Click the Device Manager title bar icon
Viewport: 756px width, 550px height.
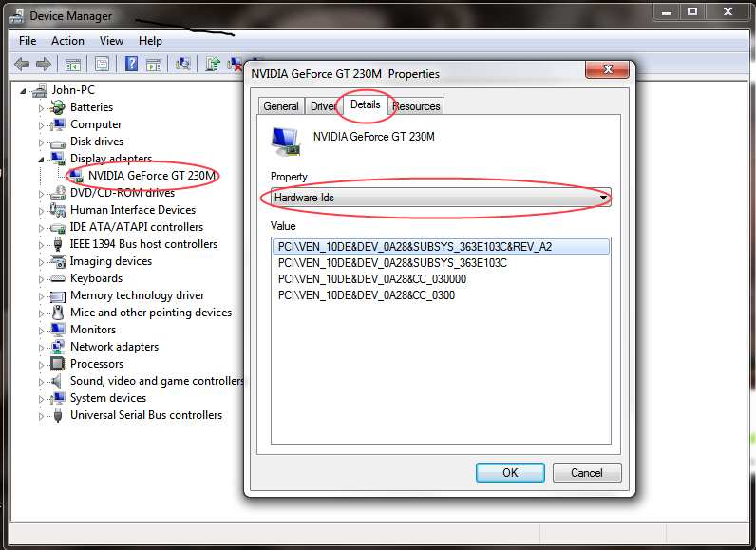click(17, 16)
